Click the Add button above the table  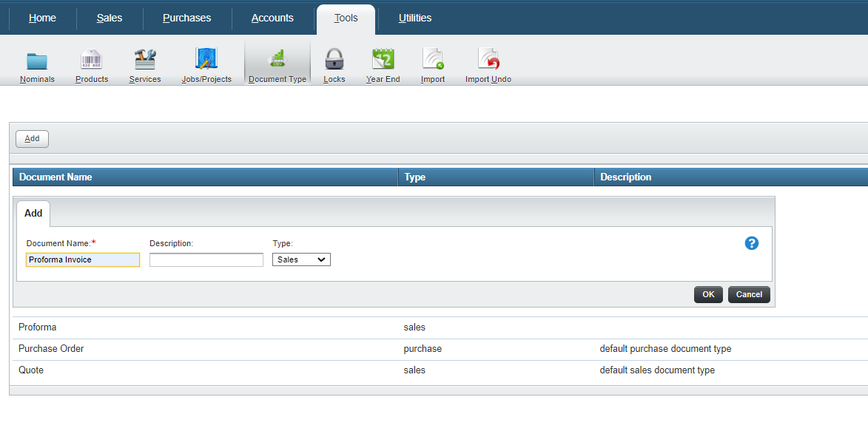click(x=33, y=139)
